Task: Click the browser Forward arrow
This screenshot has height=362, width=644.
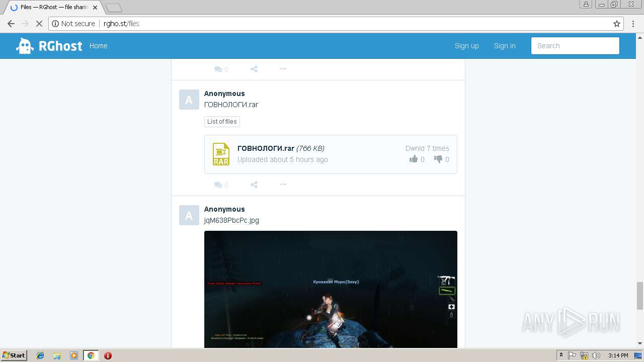Action: pyautogui.click(x=25, y=24)
